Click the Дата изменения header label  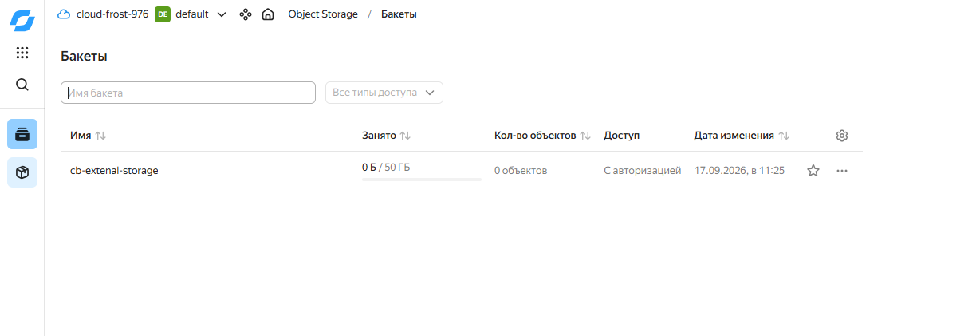pos(734,136)
